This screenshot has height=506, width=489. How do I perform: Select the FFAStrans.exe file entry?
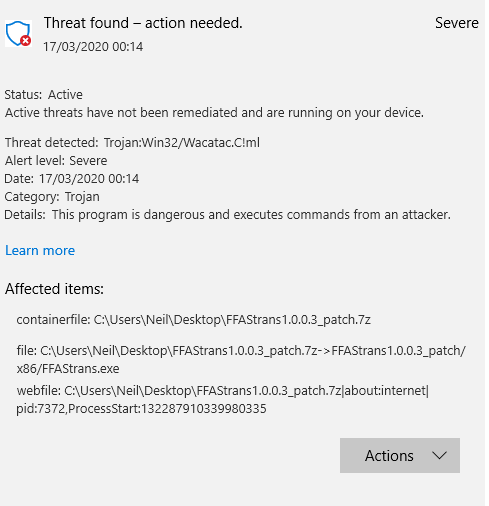point(241,360)
